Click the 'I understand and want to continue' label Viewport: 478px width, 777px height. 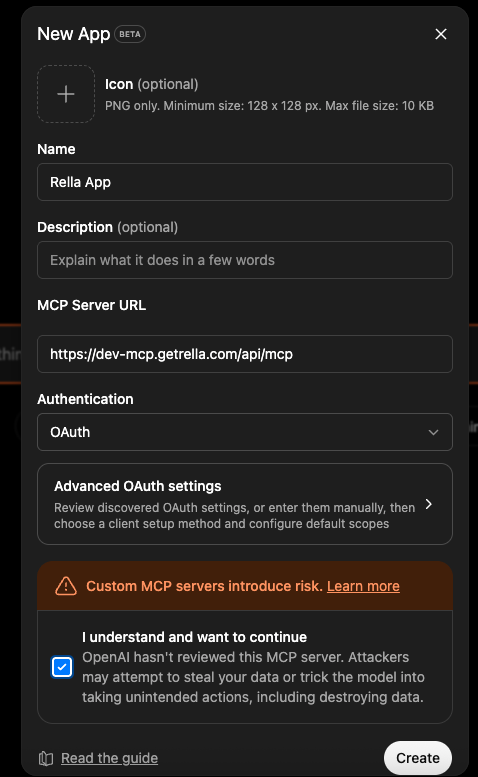click(x=194, y=637)
